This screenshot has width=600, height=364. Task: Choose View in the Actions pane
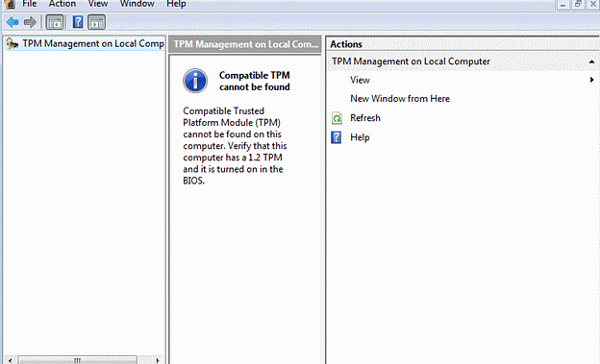coord(360,80)
